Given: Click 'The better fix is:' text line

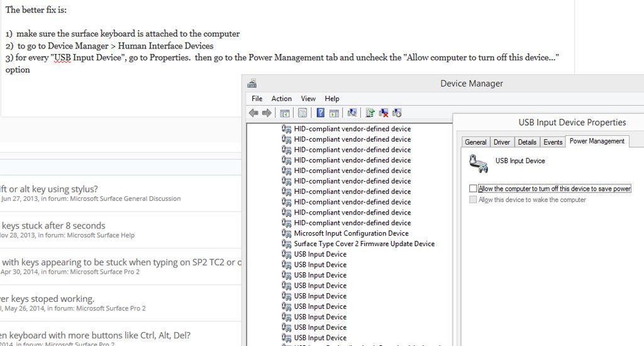Looking at the screenshot, I should 36,10.
